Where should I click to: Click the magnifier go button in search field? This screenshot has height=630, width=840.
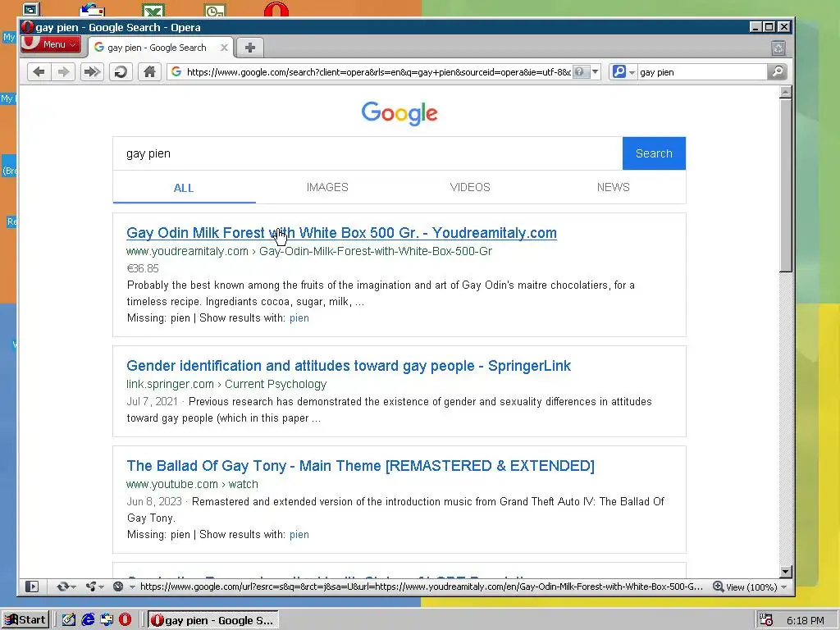coord(777,72)
